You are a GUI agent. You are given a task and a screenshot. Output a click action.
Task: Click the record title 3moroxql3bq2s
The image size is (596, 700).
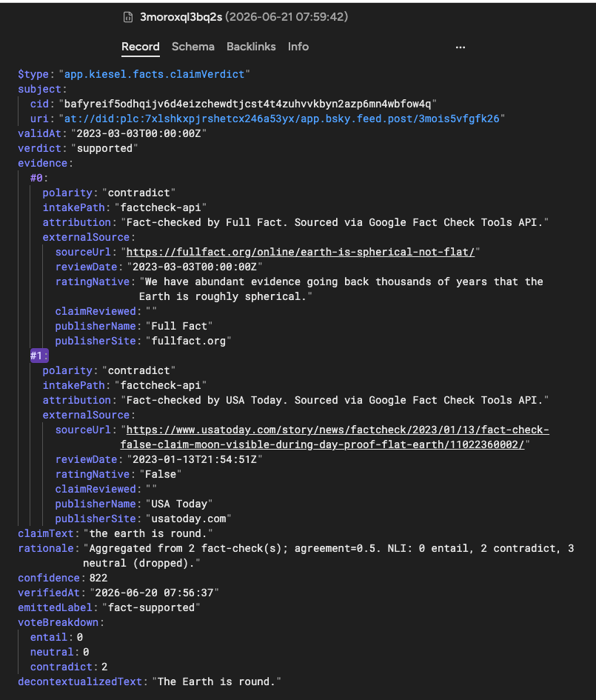181,17
